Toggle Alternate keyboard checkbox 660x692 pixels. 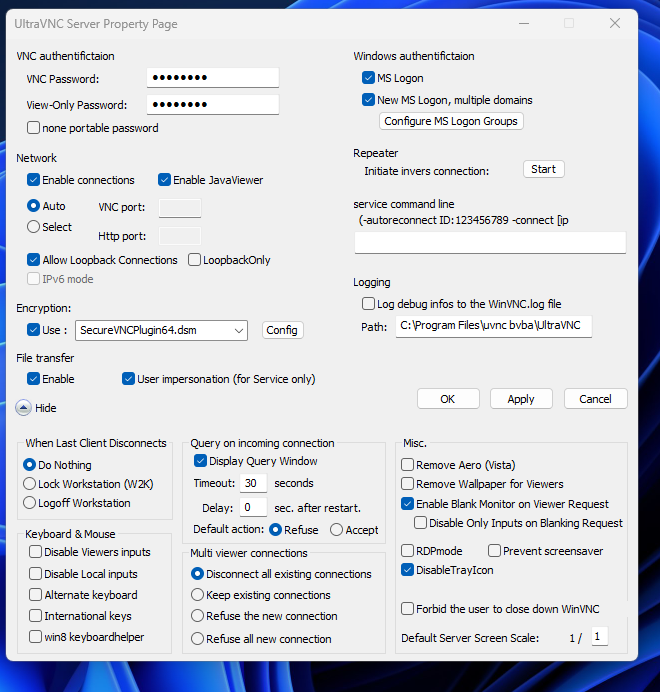coord(35,595)
